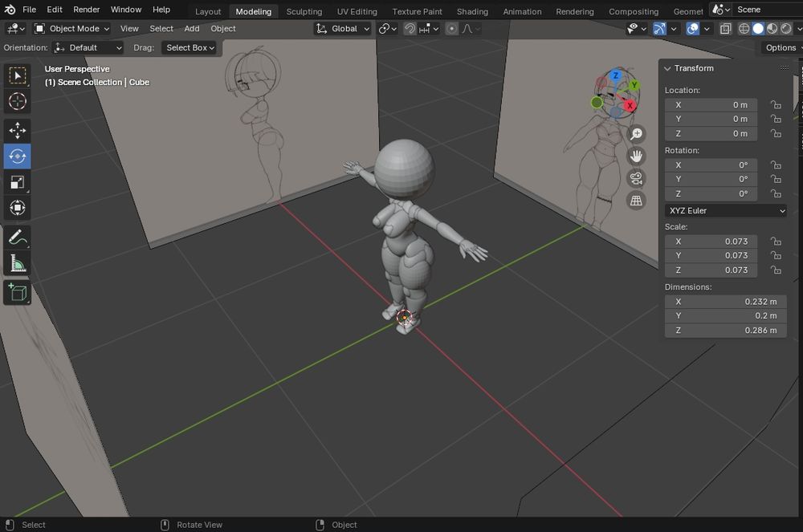Select the Scale tool
The width and height of the screenshot is (803, 532).
18,182
